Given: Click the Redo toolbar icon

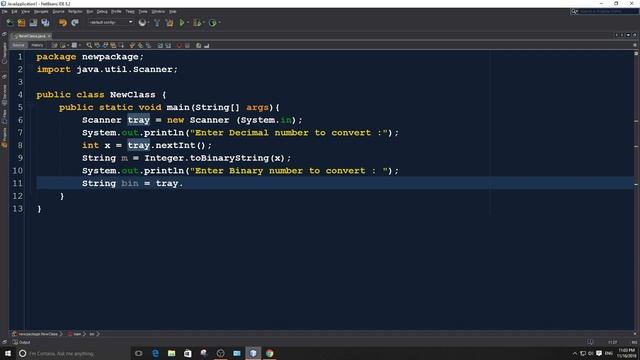Looking at the screenshot, I should [75, 23].
